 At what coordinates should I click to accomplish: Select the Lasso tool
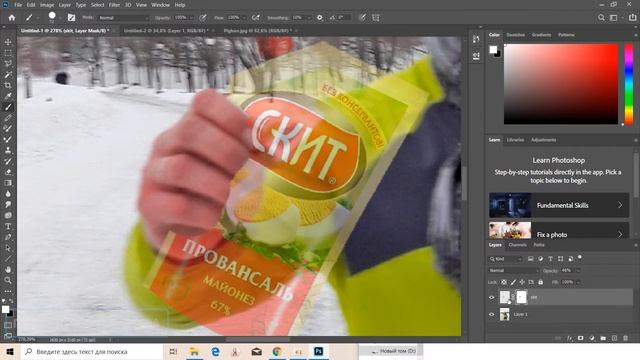[x=8, y=64]
